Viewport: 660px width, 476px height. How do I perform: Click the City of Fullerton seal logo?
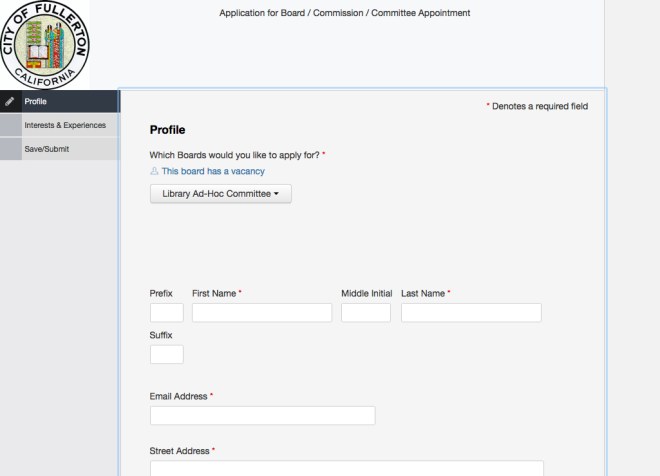[45, 45]
